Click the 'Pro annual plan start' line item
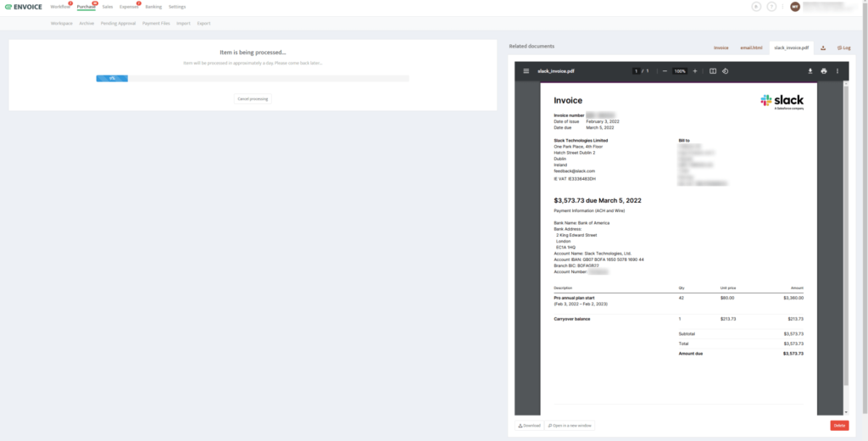868x441 pixels. (574, 298)
